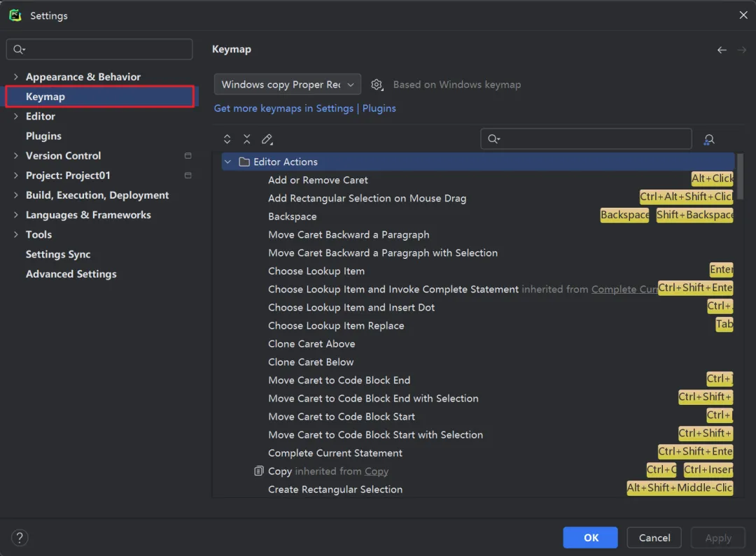The width and height of the screenshot is (756, 556).
Task: Click the back navigation arrow
Action: 722,50
